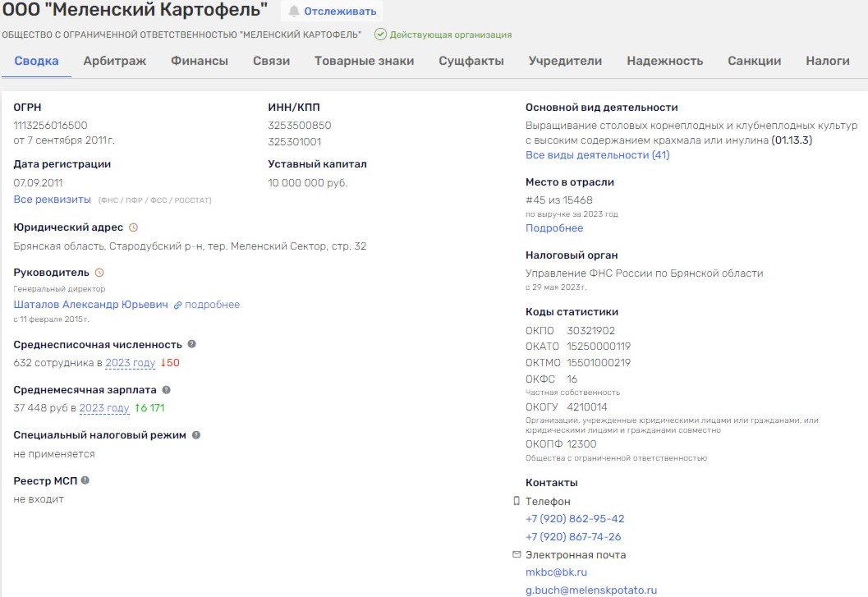Click подробнее link next to director name

[x=212, y=305]
